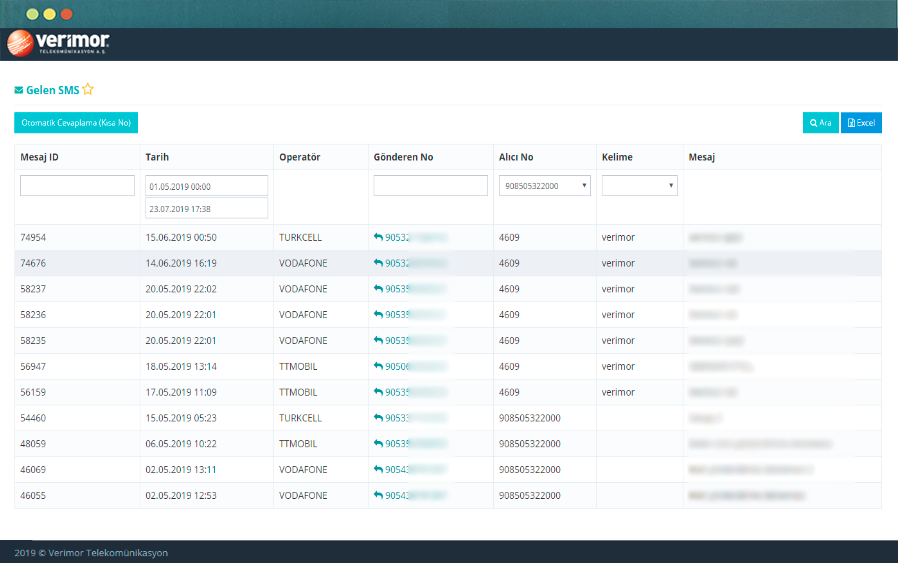Click date 06.05.2019 10:22
This screenshot has height=563, width=898.
click(181, 444)
